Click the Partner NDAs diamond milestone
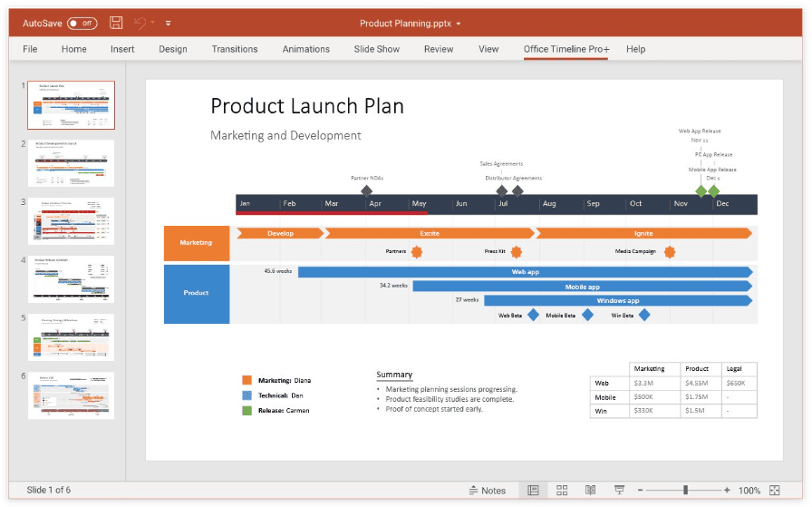The width and height of the screenshot is (812, 507). point(367,191)
